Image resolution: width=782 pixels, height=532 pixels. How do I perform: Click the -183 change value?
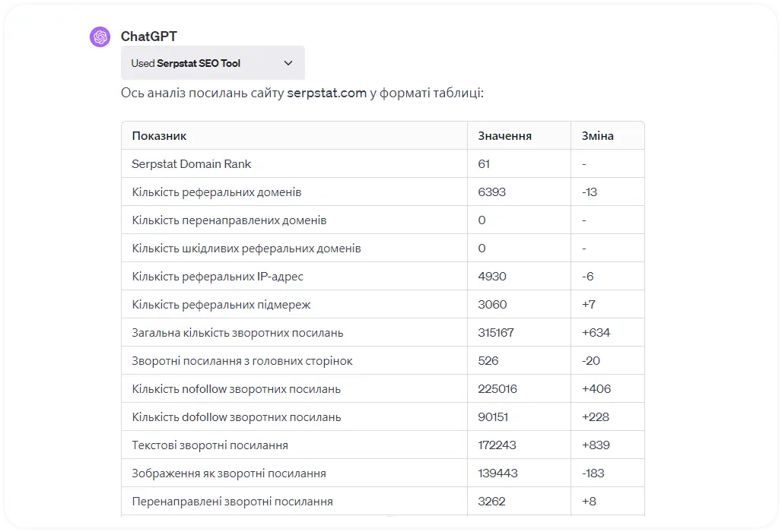point(593,473)
